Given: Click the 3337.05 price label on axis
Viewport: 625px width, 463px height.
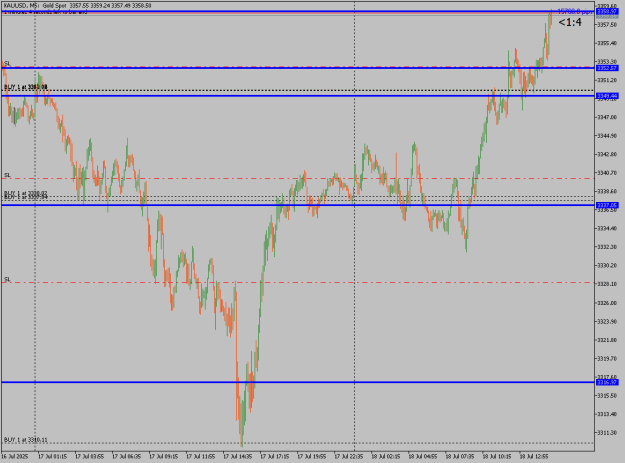Looking at the screenshot, I should coord(607,205).
